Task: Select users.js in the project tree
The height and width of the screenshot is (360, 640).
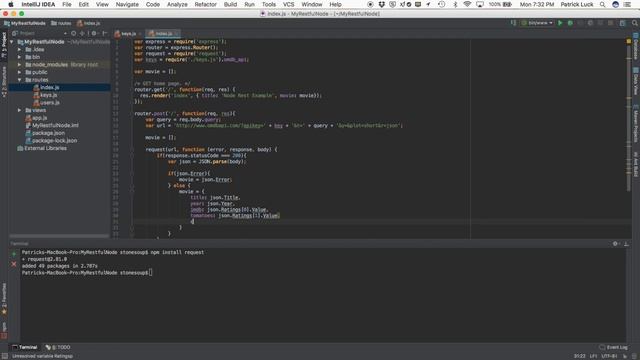Action: click(x=46, y=103)
